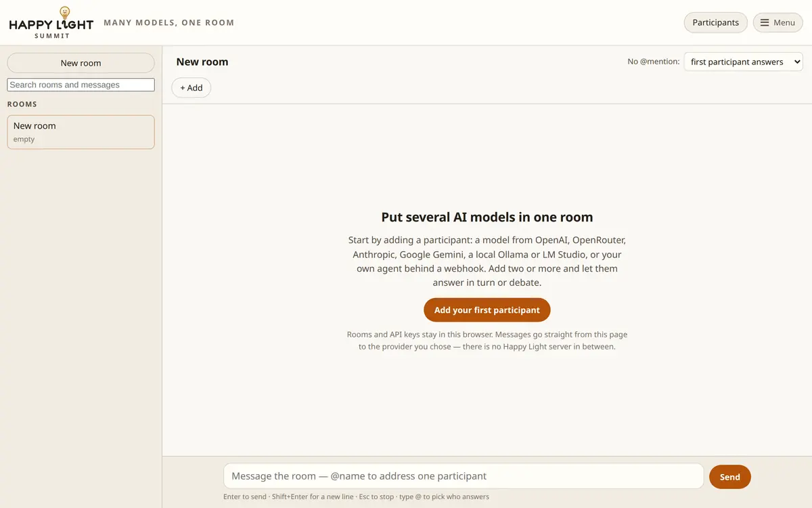
Task: Click the ROOMS section label
Action: click(22, 104)
